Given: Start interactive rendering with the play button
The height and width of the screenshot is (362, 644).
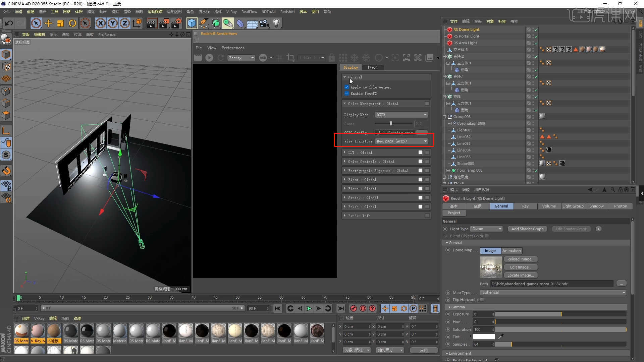Looking at the screenshot, I should [209, 57].
